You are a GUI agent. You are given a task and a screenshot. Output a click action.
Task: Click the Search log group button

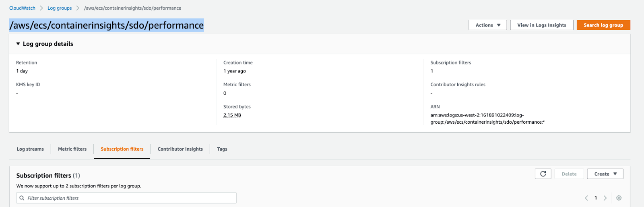coord(603,25)
